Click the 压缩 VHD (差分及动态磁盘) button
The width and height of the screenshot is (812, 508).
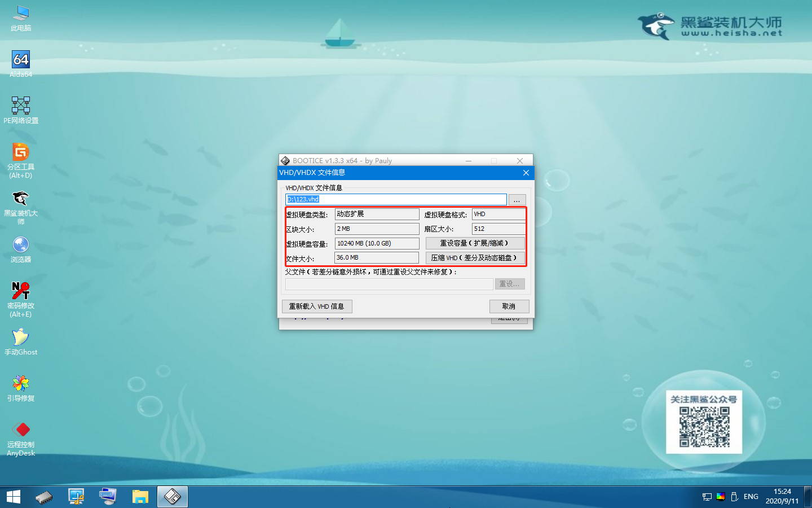475,258
